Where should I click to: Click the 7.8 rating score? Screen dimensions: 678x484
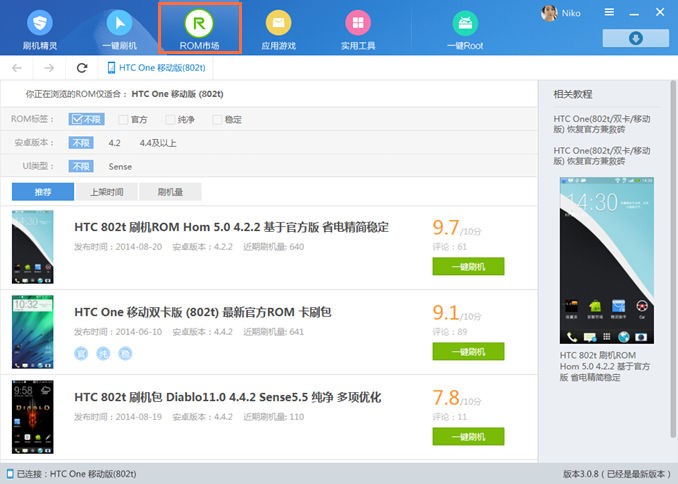[446, 397]
